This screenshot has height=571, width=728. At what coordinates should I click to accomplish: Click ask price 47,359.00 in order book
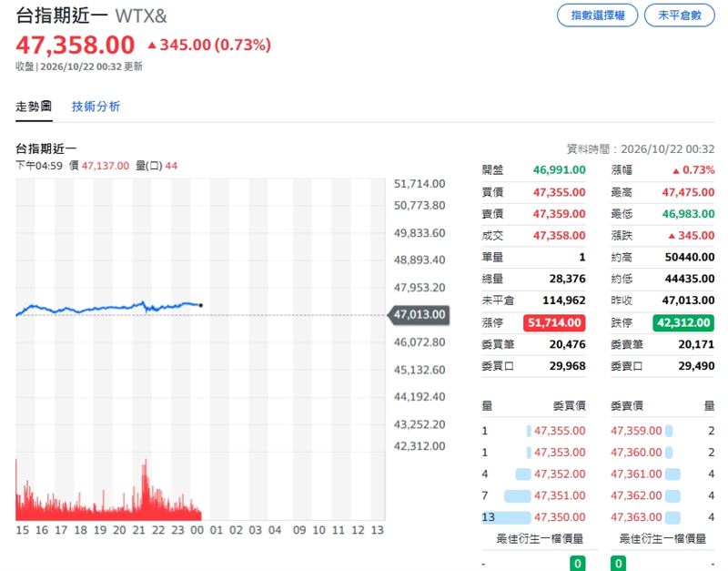pos(636,431)
